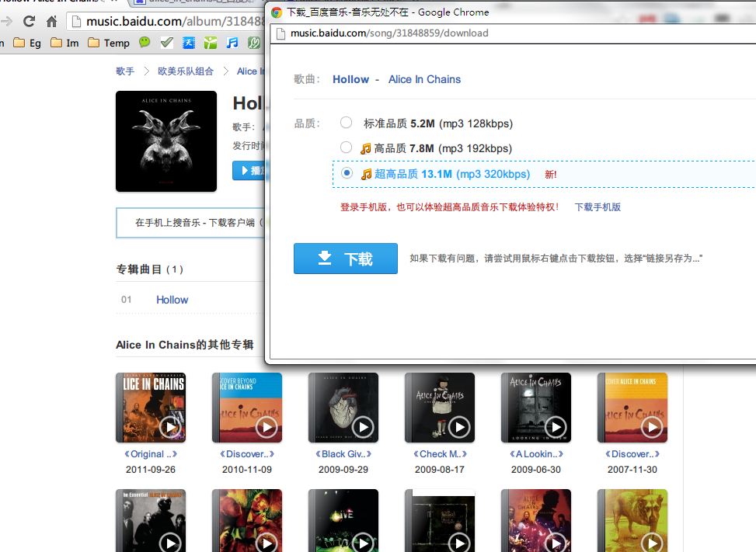The width and height of the screenshot is (756, 552).
Task: Reload the page in the main browser window
Action: [29, 21]
